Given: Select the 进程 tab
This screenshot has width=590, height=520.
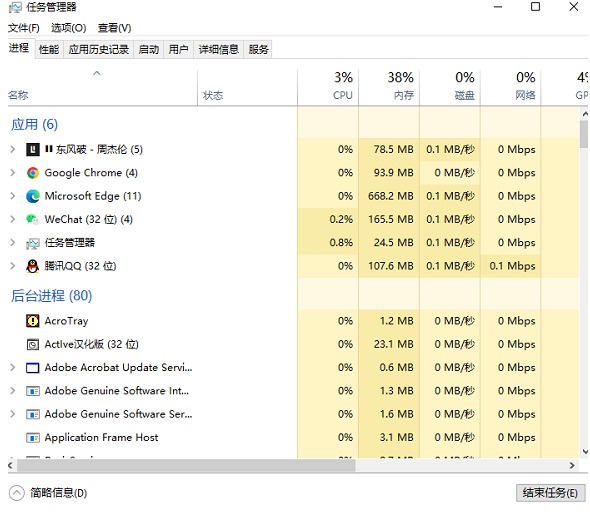Looking at the screenshot, I should [19, 48].
